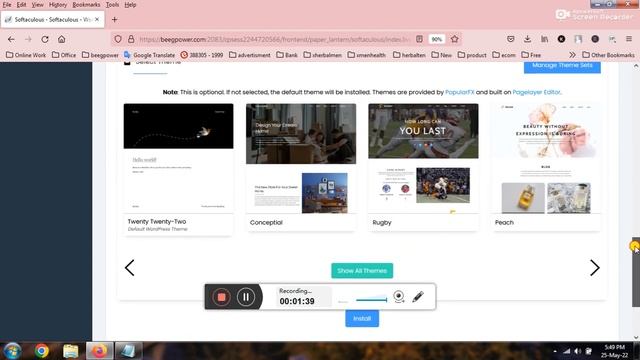Open the ecom bookmark folder
This screenshot has height=360, width=640.
pos(504,55)
